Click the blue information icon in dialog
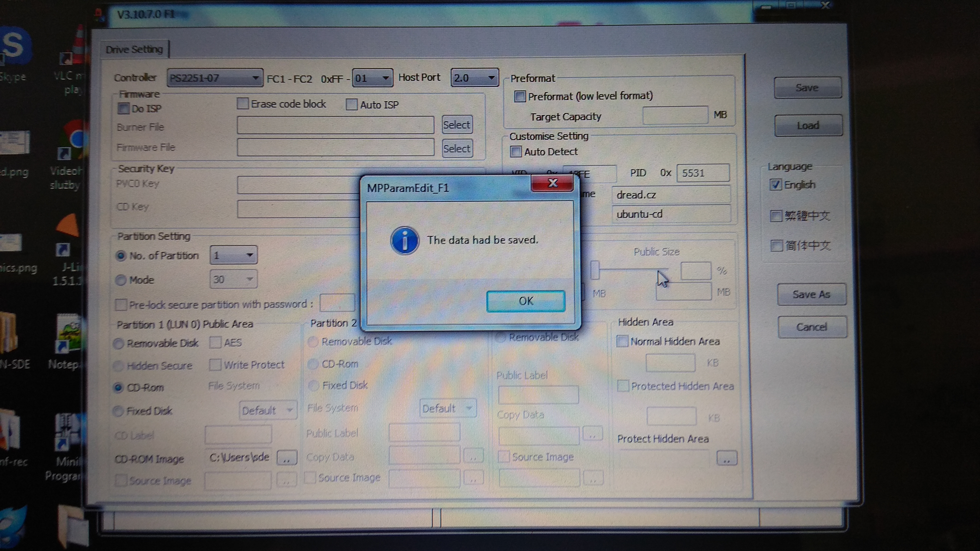The image size is (980, 551). click(404, 241)
